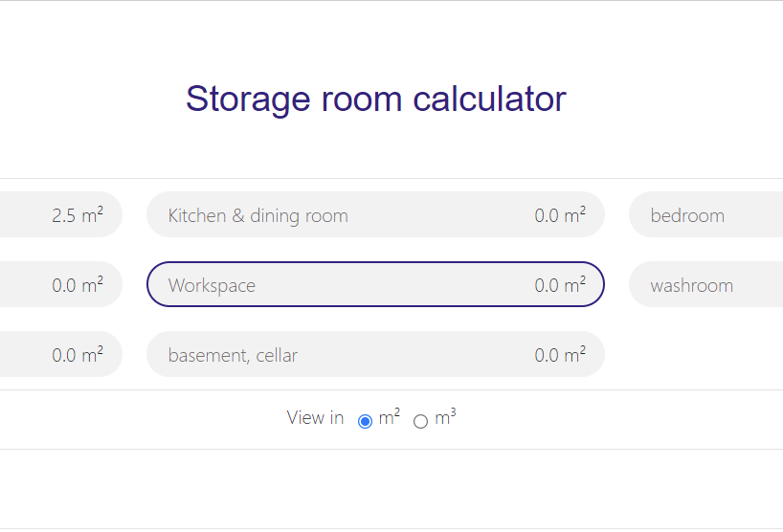Switch view to m³ radio button

(x=420, y=422)
